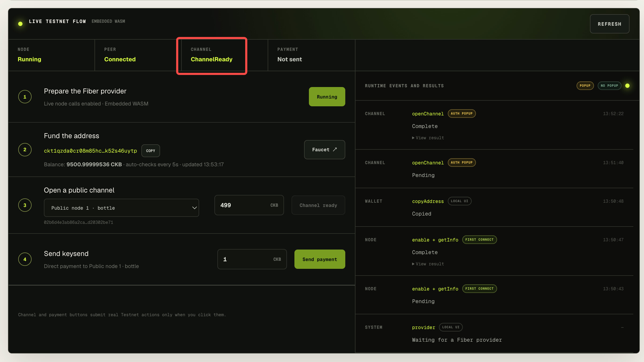644x362 pixels.
Task: Click the node pubkey 02b6d4e3ab86a2ca…d20302be71
Action: (x=78, y=222)
